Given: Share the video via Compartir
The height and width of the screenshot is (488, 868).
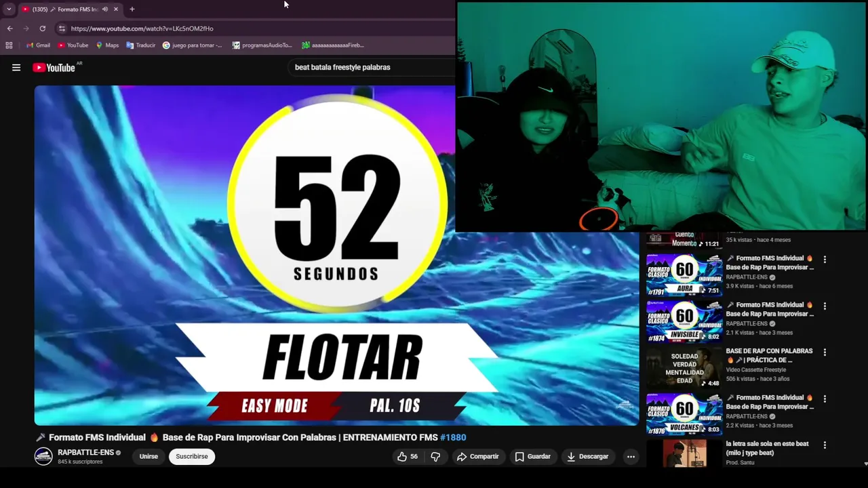Looking at the screenshot, I should tap(477, 457).
